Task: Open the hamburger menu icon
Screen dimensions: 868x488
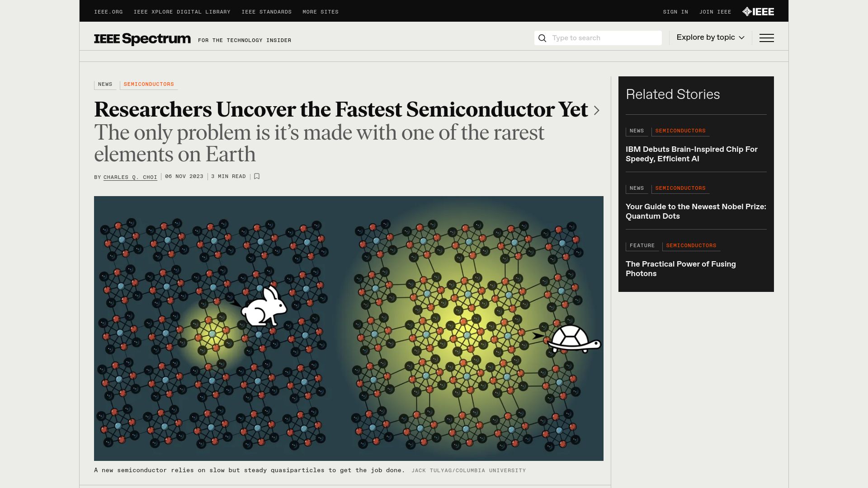Action: click(x=766, y=38)
